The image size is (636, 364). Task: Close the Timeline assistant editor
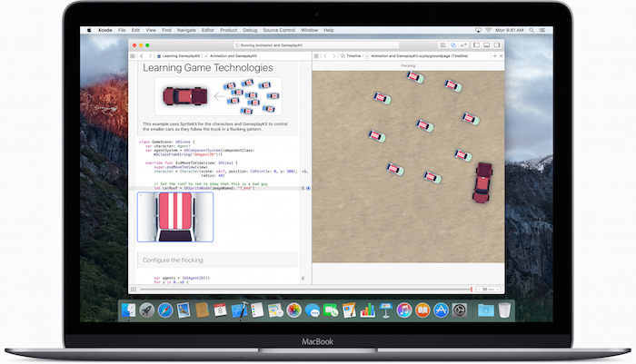[x=501, y=56]
